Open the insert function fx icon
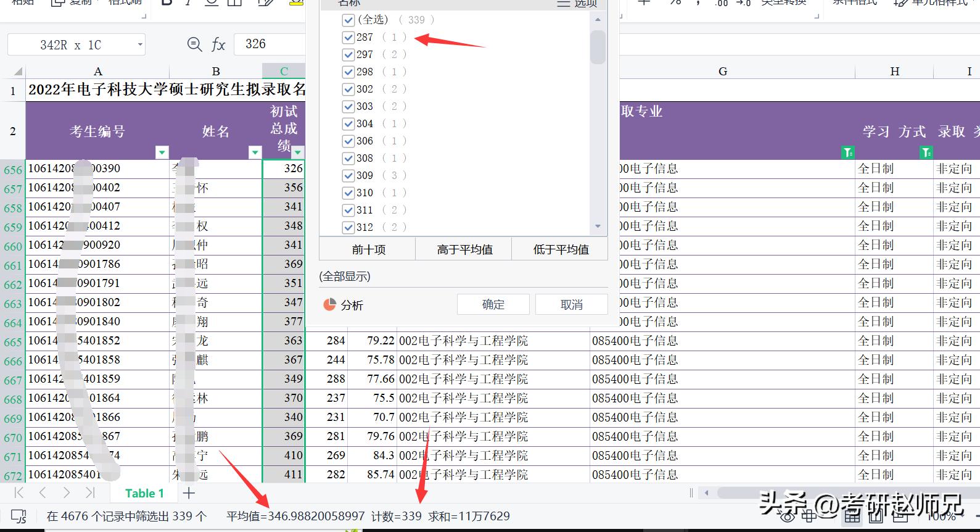The image size is (980, 532). coord(218,44)
